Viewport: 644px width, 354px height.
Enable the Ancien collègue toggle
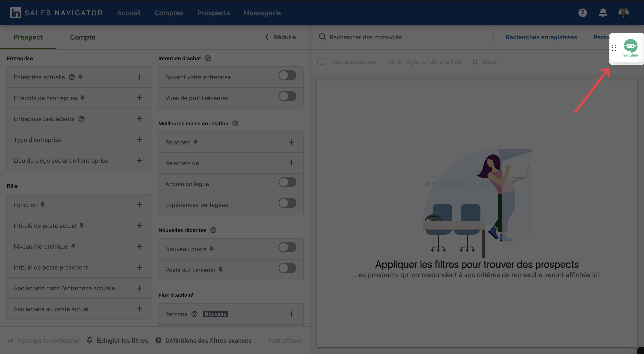pos(287,182)
